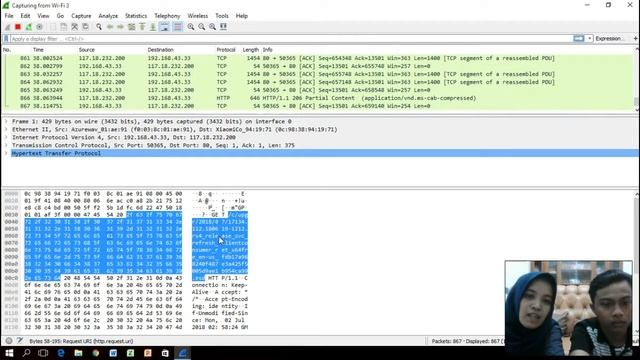Click packet bytes pane vertical scrollbar
Image resolution: width=640 pixels, height=360 pixels.
click(x=636, y=262)
